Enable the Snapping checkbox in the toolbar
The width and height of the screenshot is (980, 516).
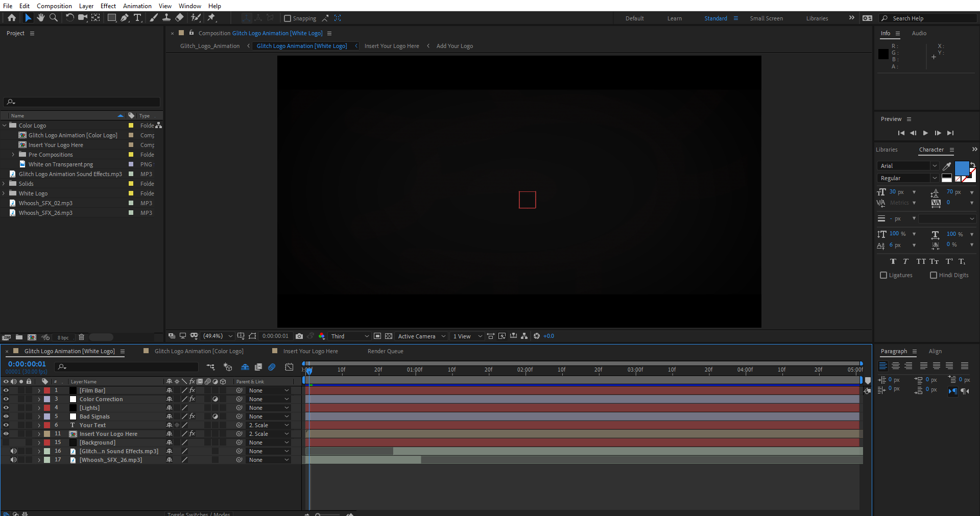click(288, 18)
